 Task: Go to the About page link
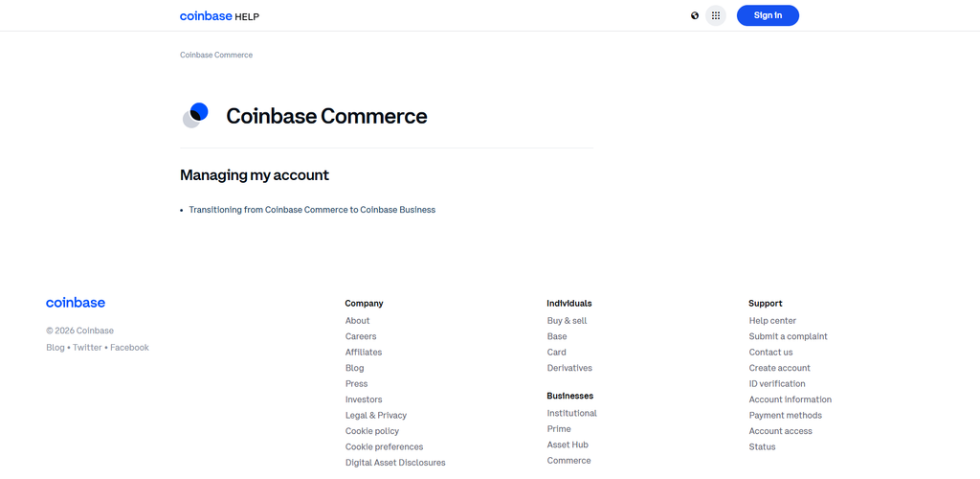358,321
